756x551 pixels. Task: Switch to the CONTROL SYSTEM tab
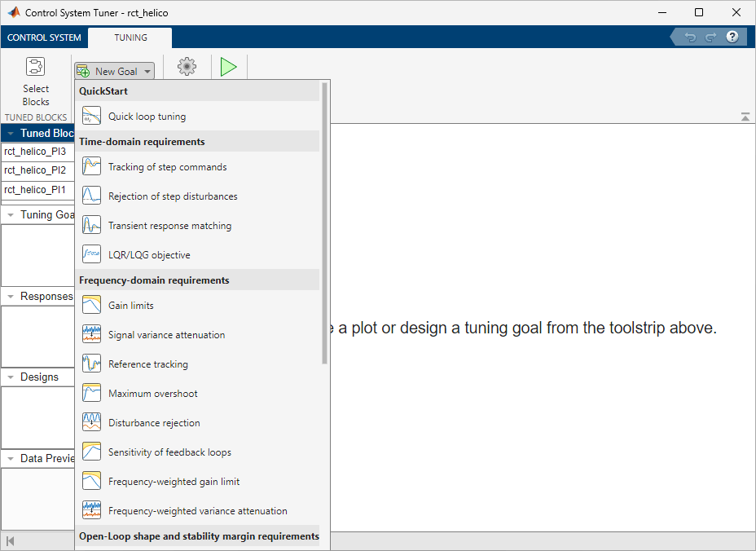pyautogui.click(x=44, y=37)
